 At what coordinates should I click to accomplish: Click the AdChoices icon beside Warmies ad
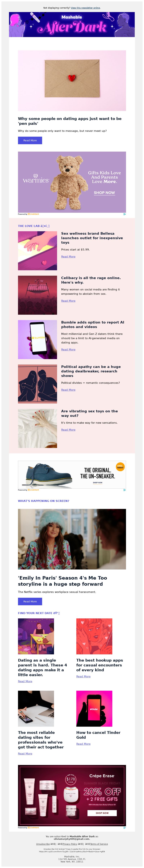click(125, 214)
